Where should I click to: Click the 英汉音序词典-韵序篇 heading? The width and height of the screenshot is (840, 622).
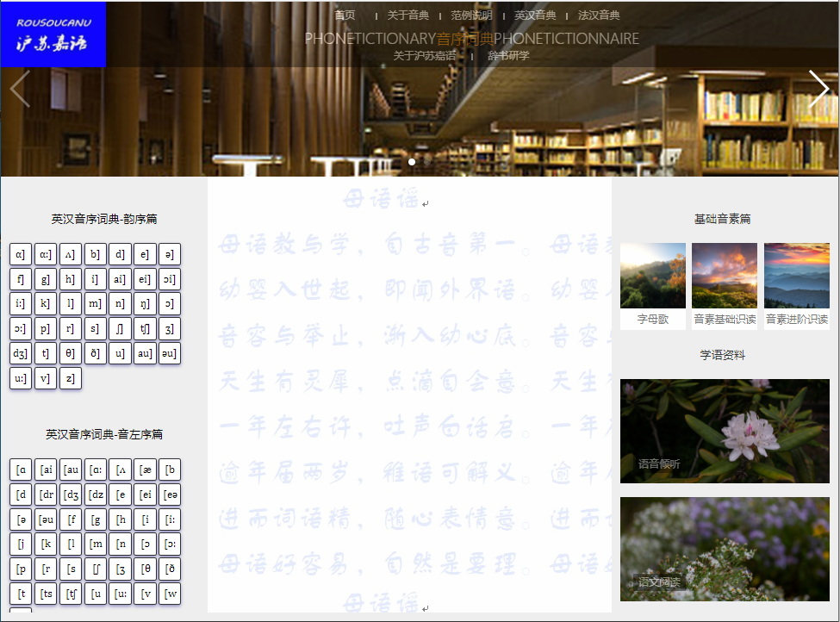[x=104, y=219]
